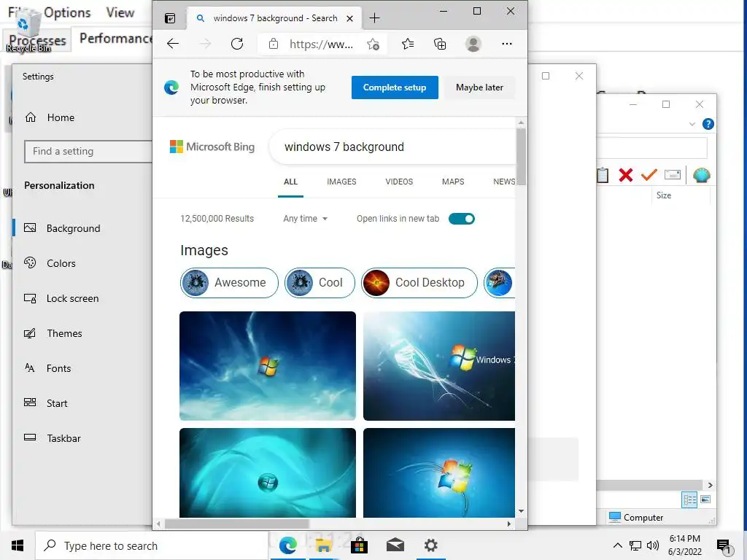Viewport: 747px width, 560px height.
Task: Switch to Task Manager Performance tab
Action: (115, 38)
